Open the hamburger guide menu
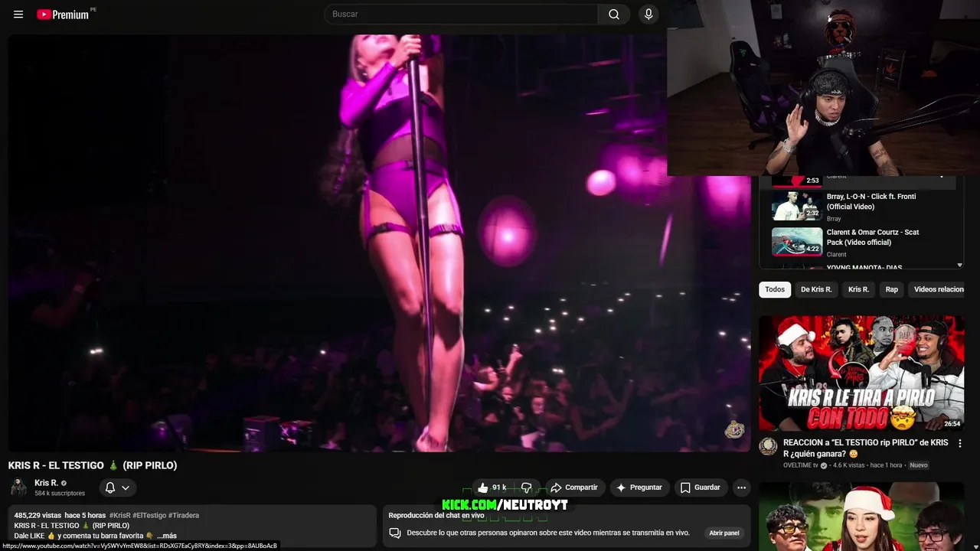 click(x=18, y=15)
